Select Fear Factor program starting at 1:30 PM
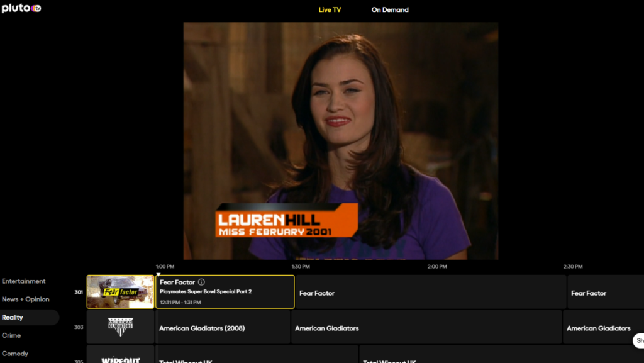Image resolution: width=644 pixels, height=363 pixels. tap(431, 292)
